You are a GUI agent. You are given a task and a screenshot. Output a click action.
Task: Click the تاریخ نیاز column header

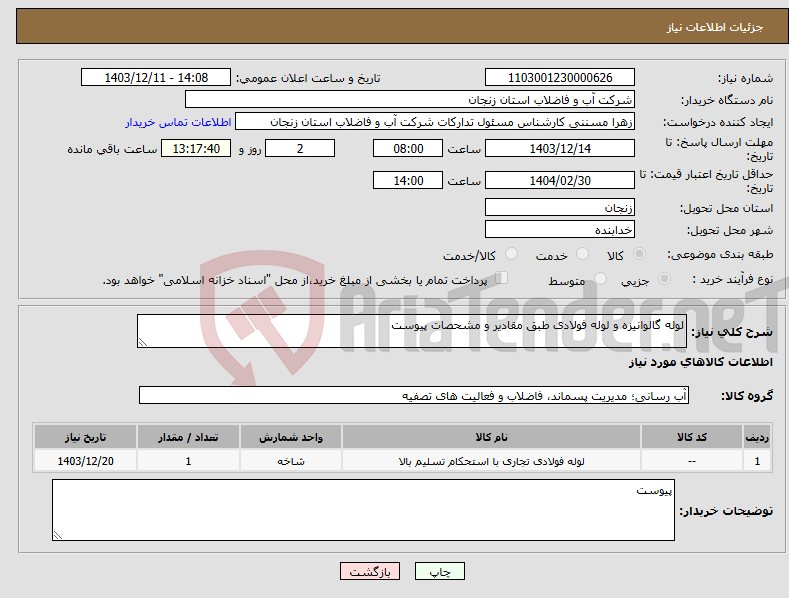(86, 437)
